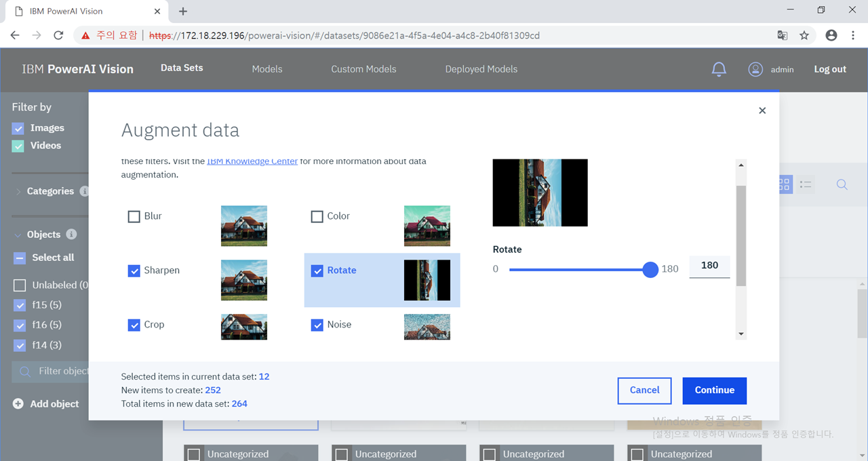
Task: Open the dataset search magnifier icon
Action: 842,184
